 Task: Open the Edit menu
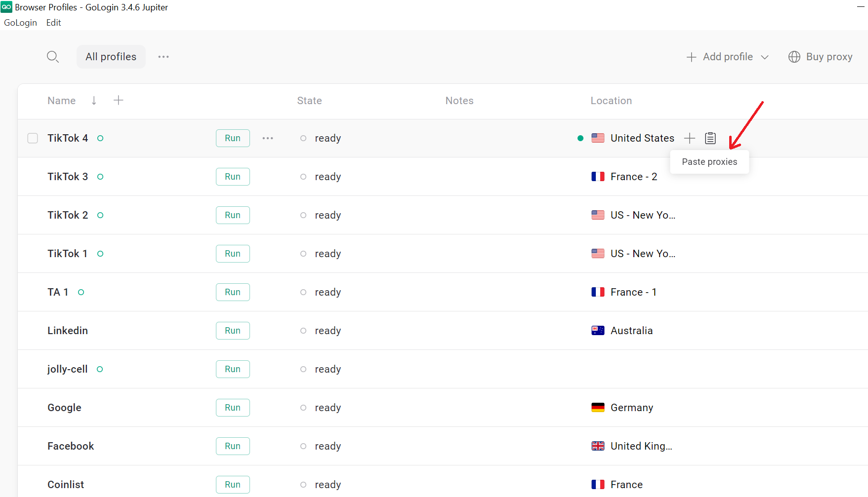click(x=53, y=23)
